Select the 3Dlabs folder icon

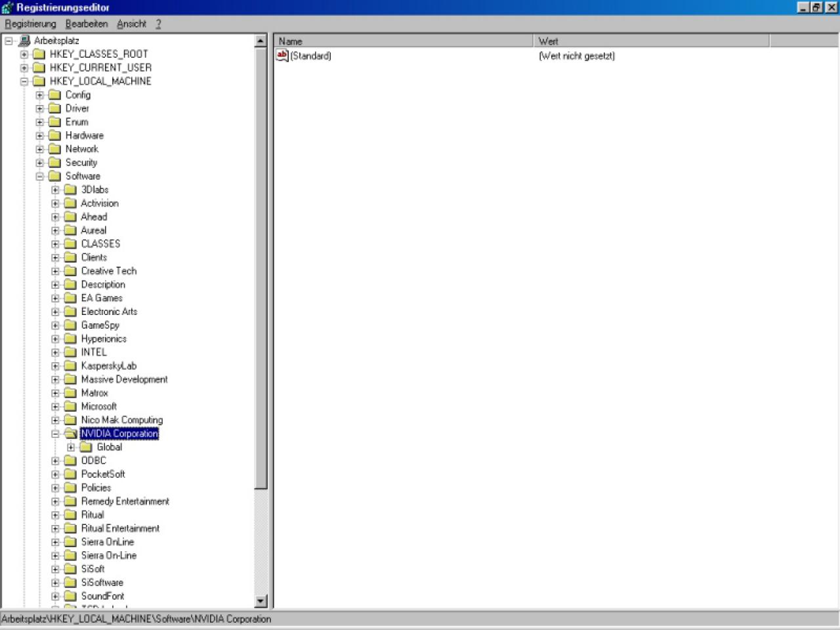pyautogui.click(x=71, y=190)
